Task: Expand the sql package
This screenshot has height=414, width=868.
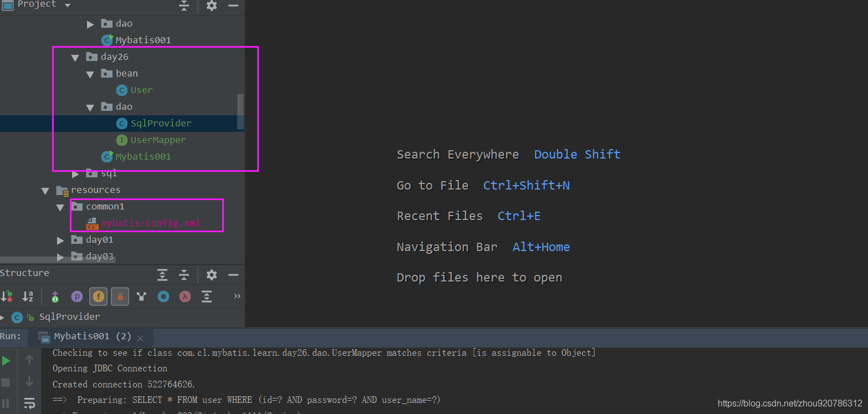Action: 75,173
